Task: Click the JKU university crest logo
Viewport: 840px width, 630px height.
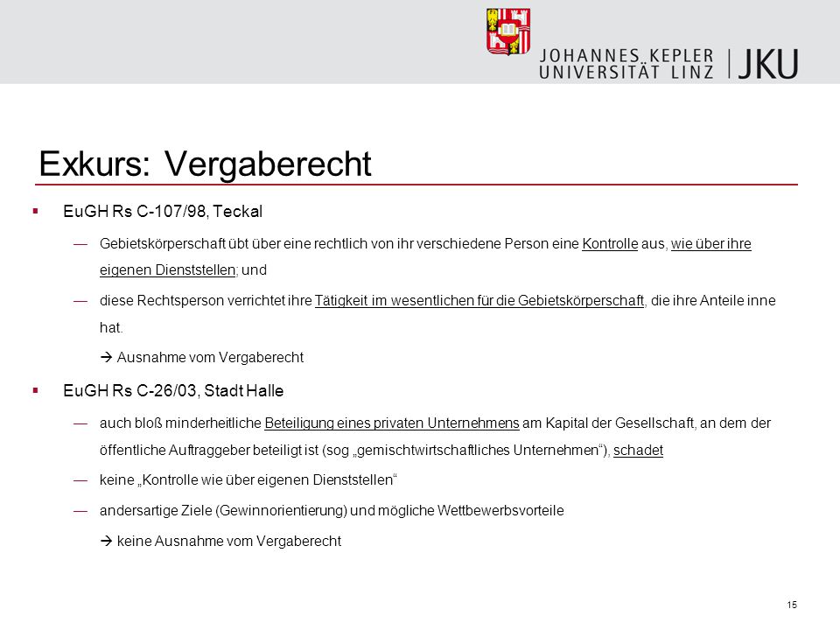Action: (x=508, y=31)
